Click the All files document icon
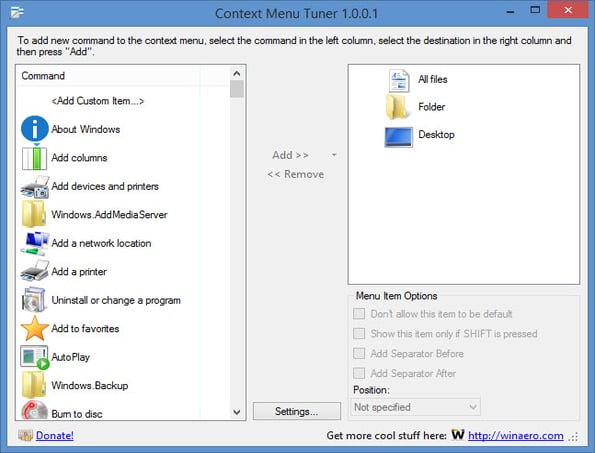Screen dimensions: 595x453 398,80
